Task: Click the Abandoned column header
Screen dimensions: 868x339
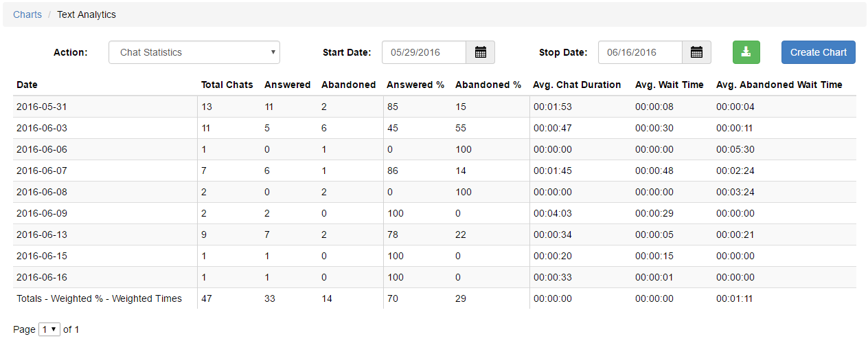Action: tap(349, 85)
